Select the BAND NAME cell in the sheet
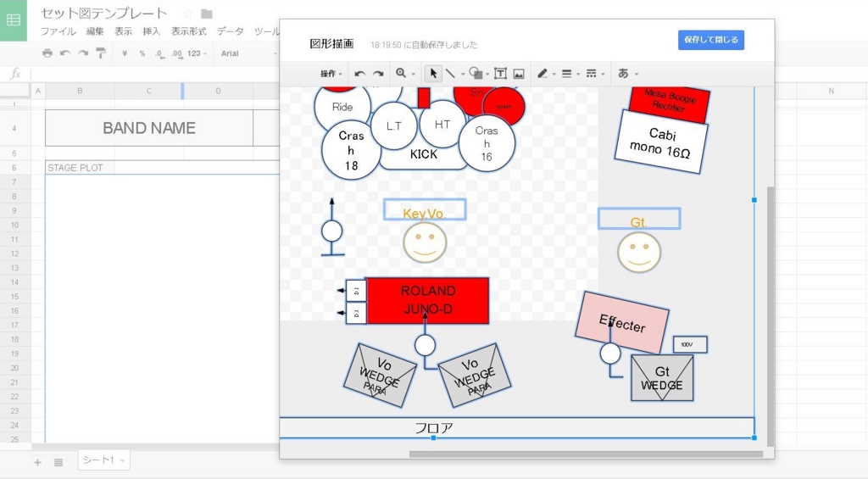This screenshot has height=479, width=868. pyautogui.click(x=149, y=128)
